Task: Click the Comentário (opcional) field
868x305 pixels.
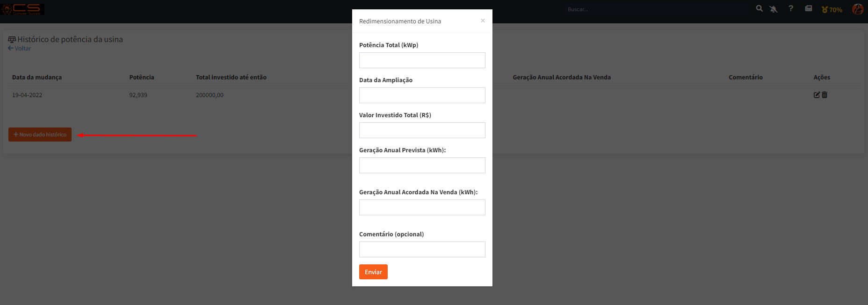Action: pyautogui.click(x=422, y=249)
